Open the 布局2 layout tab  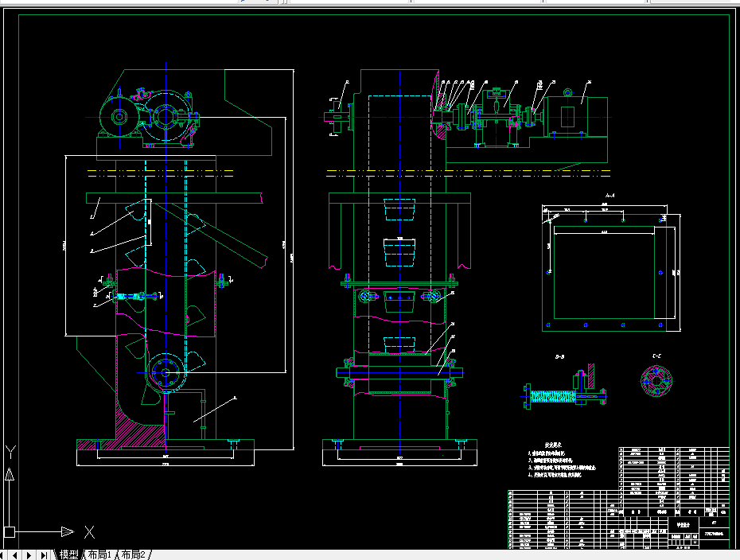(x=133, y=554)
